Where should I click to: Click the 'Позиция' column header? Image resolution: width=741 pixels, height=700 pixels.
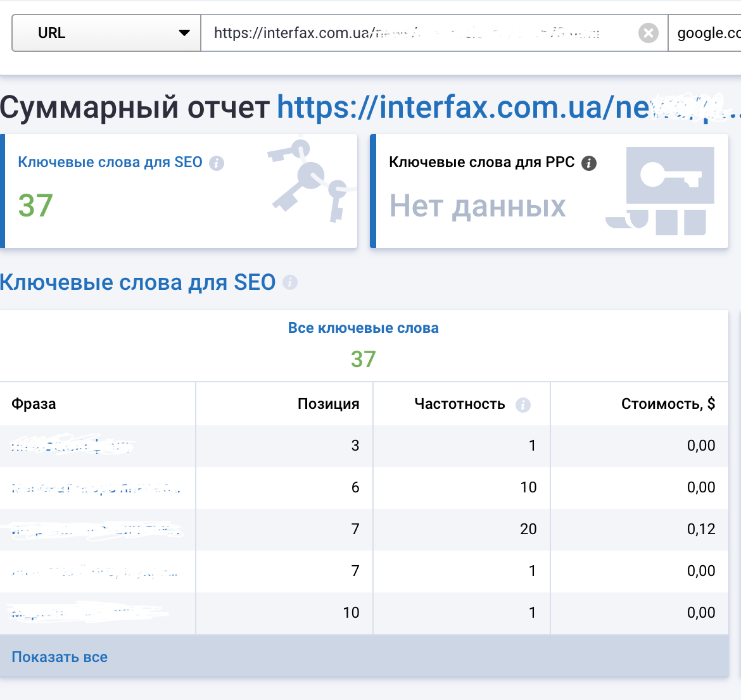(x=329, y=404)
